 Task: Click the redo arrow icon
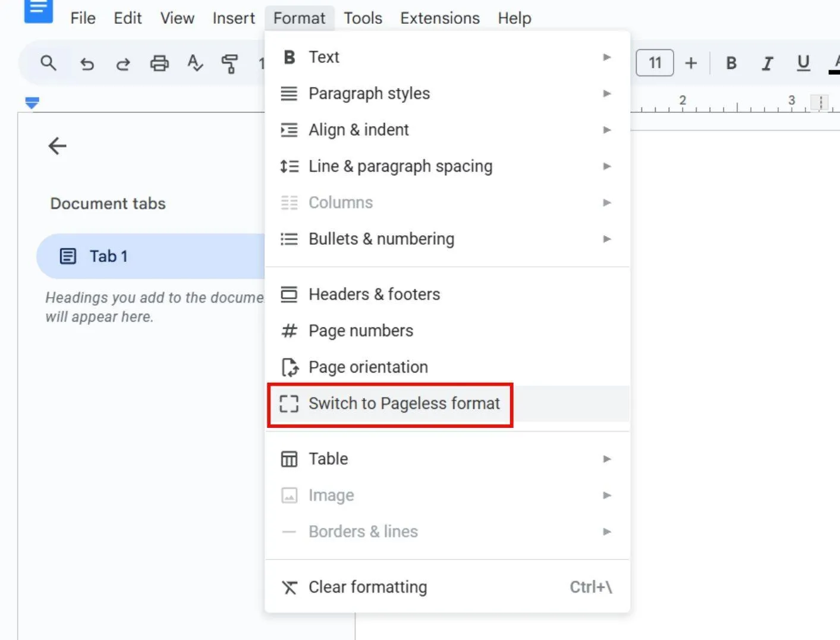tap(123, 63)
